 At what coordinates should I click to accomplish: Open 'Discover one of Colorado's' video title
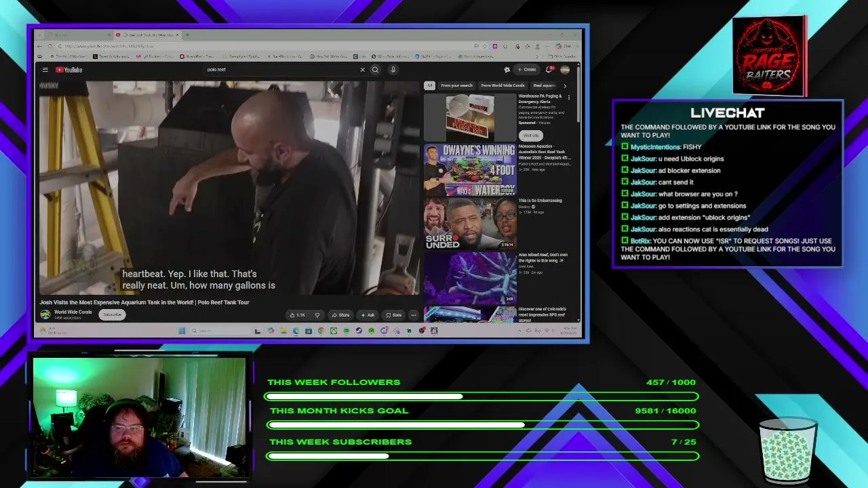click(542, 314)
